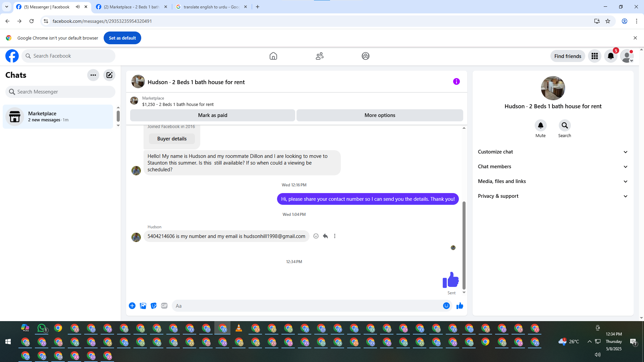Image resolution: width=644 pixels, height=362 pixels.
Task: Open the Facebook menu grid icon
Action: point(595,56)
